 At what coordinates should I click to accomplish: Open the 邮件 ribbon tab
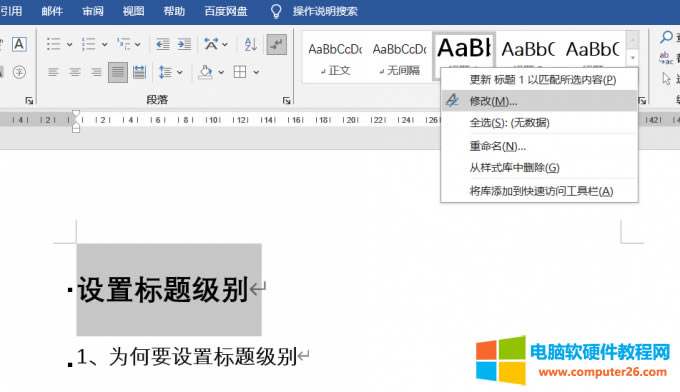pyautogui.click(x=52, y=11)
